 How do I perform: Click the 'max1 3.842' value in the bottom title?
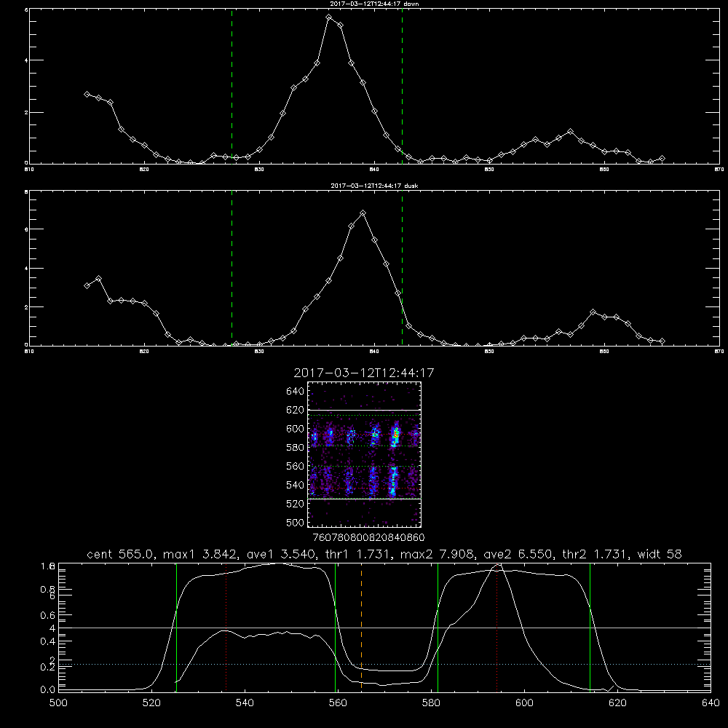(197, 554)
